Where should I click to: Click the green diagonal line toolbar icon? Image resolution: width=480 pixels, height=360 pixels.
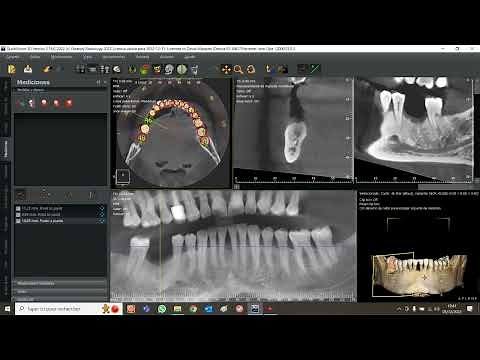315,69
